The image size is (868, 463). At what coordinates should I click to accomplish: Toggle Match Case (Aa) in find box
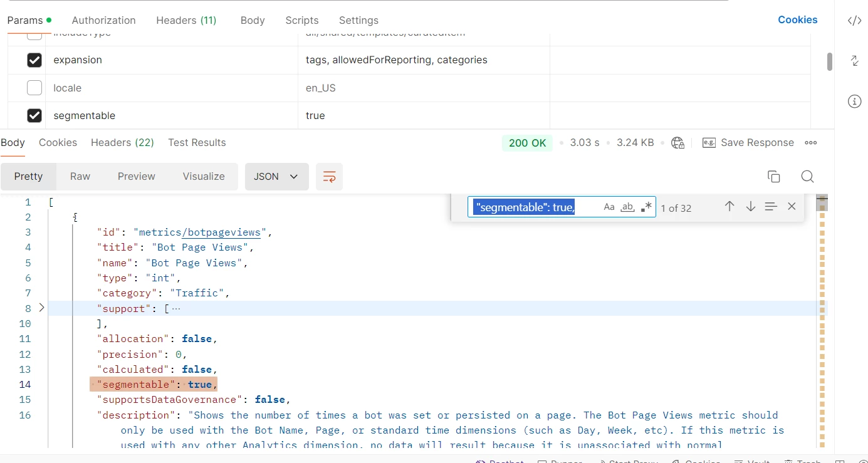point(609,207)
